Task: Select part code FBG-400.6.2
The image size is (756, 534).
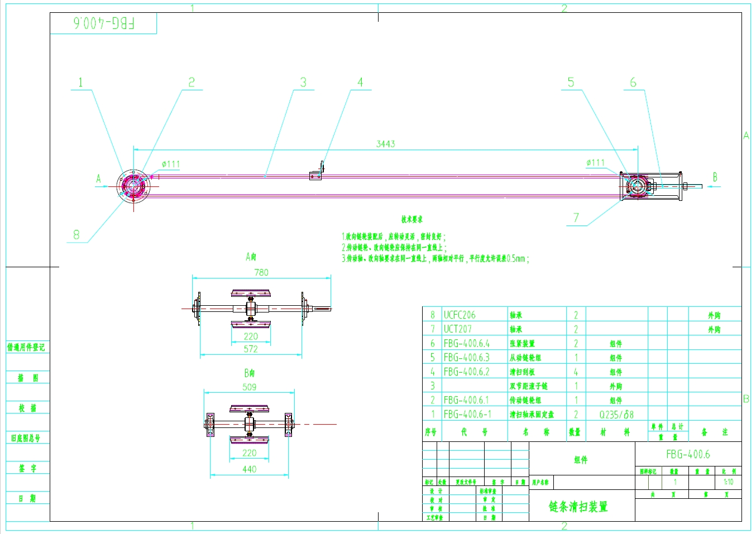Action: 466,372
